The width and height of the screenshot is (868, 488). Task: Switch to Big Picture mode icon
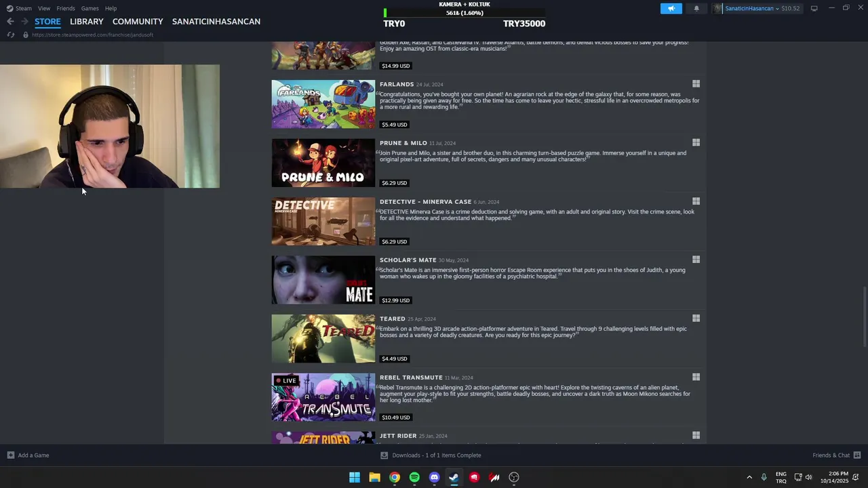[x=814, y=8]
